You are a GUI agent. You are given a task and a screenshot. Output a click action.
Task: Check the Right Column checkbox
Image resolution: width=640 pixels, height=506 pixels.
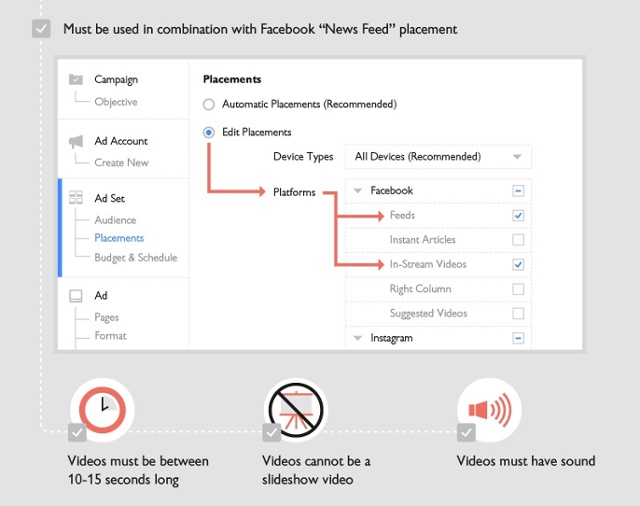click(518, 289)
